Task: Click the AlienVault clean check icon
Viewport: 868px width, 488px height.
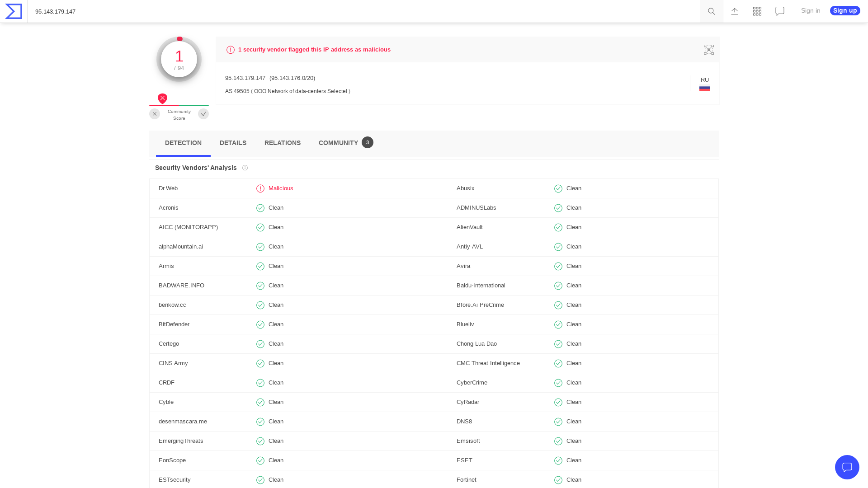Action: pos(558,227)
